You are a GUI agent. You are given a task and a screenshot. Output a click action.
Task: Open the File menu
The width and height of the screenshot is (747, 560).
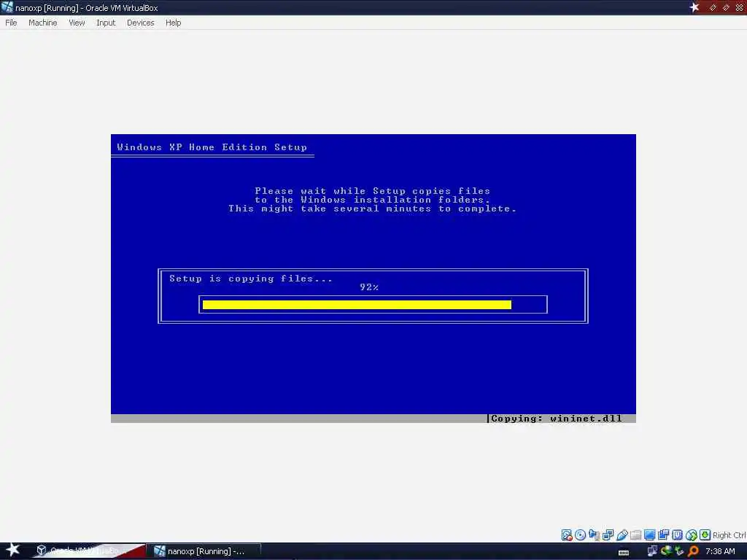[11, 23]
